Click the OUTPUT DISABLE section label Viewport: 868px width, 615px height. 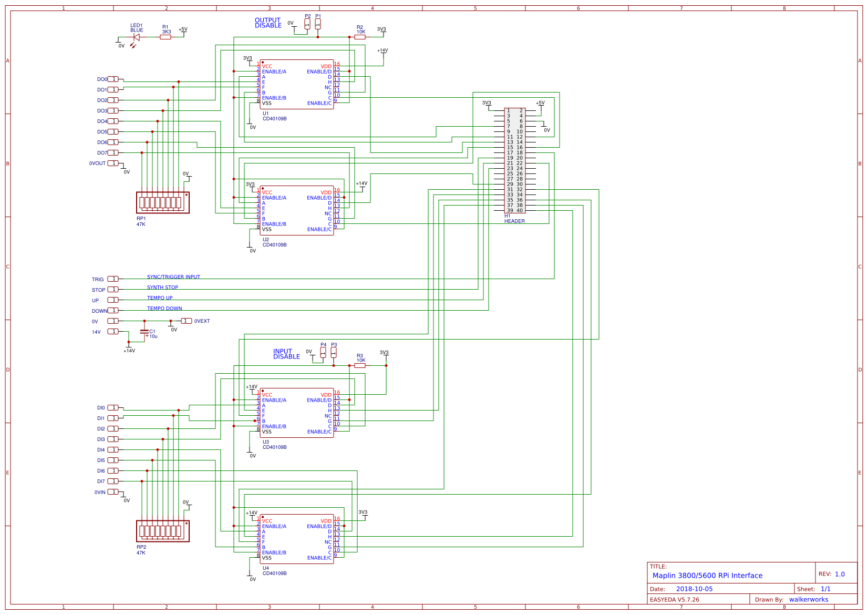click(x=268, y=22)
